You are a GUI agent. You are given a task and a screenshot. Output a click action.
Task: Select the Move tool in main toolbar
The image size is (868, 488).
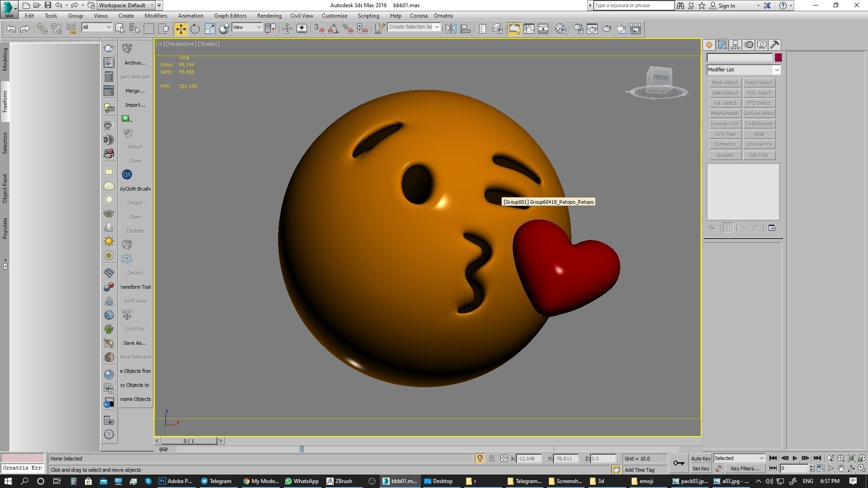click(180, 29)
